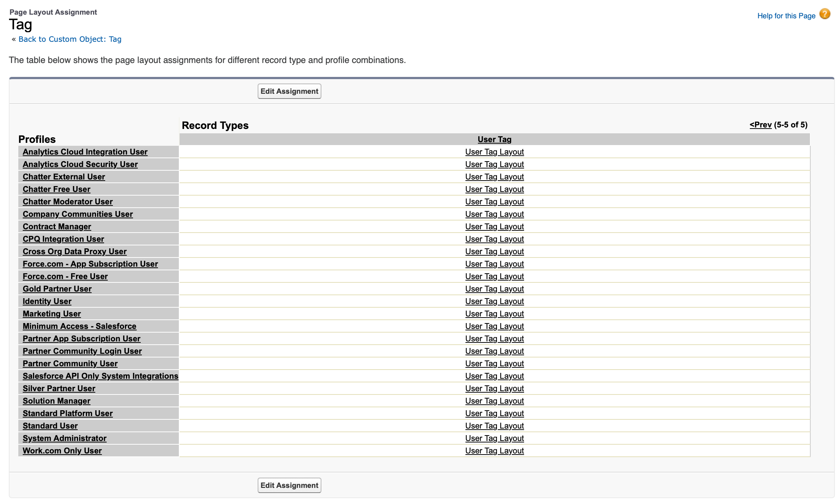Select the Contract Manager profile
The height and width of the screenshot is (504, 840).
click(56, 226)
